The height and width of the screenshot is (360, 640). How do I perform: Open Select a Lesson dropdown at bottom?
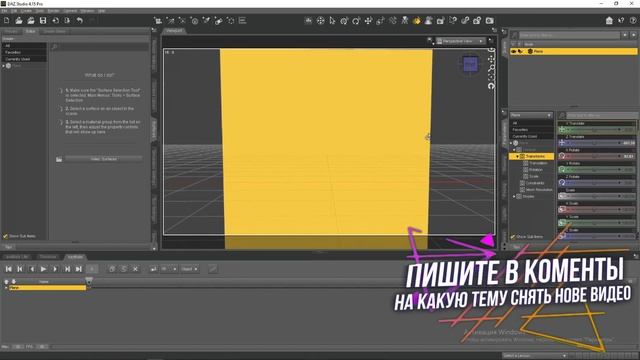click(x=535, y=356)
